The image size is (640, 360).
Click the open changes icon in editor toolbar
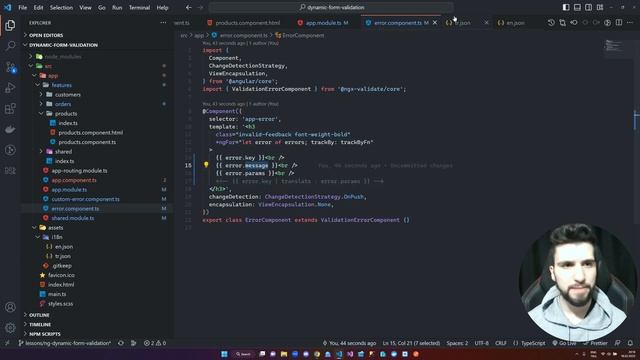click(562, 23)
